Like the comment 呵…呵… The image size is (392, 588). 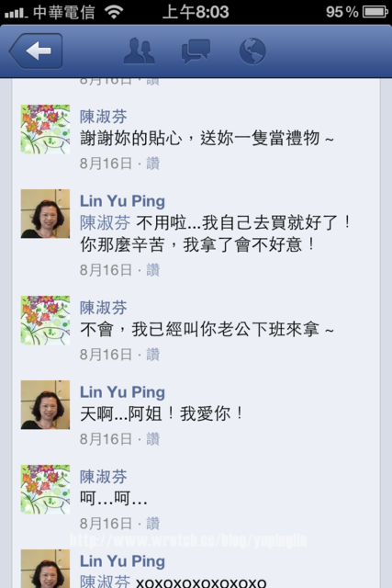coord(153,524)
